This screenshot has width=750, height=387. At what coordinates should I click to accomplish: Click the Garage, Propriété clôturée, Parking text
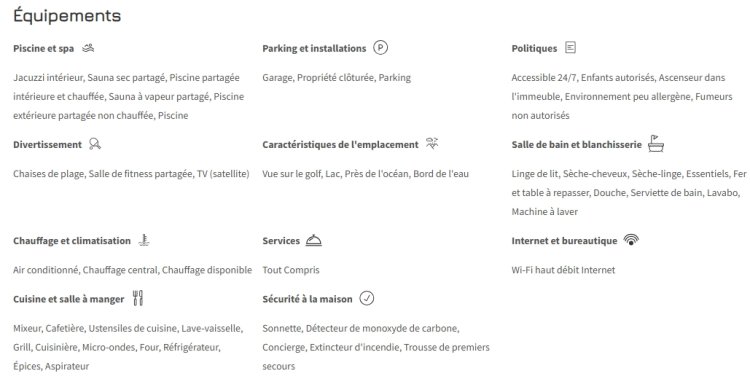point(336,77)
